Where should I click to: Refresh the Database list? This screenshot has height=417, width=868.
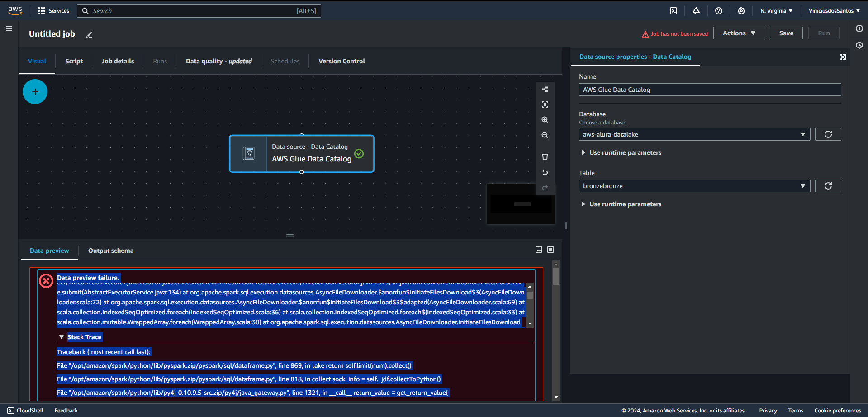pos(828,134)
